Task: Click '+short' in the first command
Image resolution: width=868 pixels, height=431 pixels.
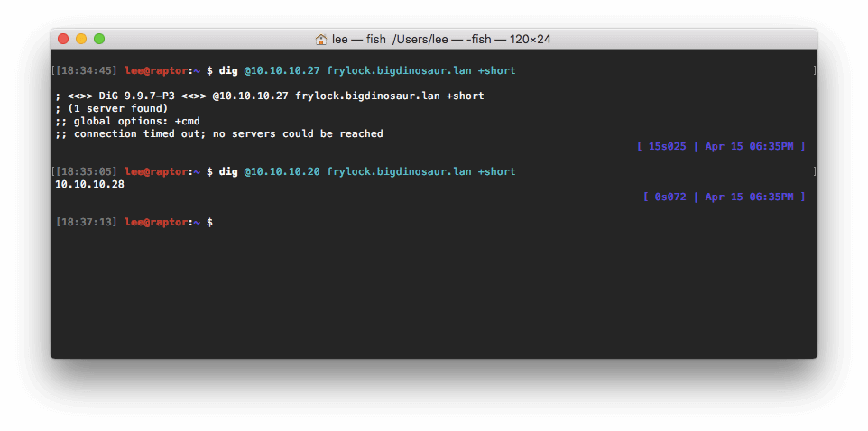Action: pyautogui.click(x=496, y=70)
